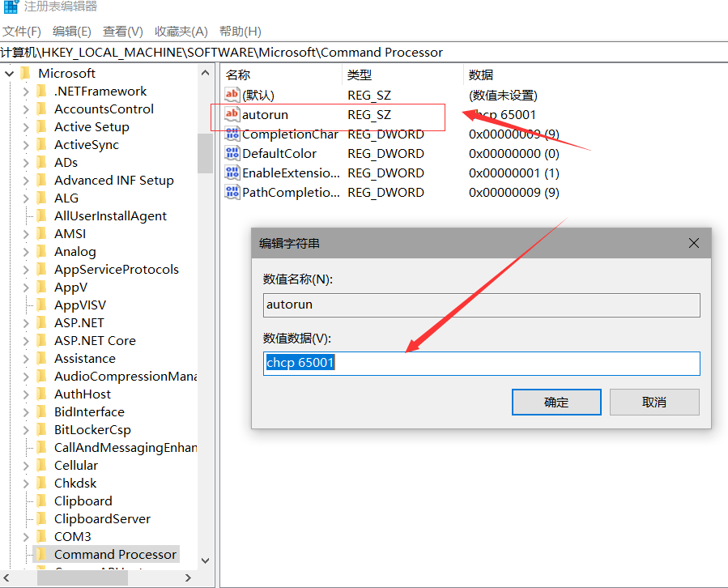Click the Chkdsk folder icon

42,483
